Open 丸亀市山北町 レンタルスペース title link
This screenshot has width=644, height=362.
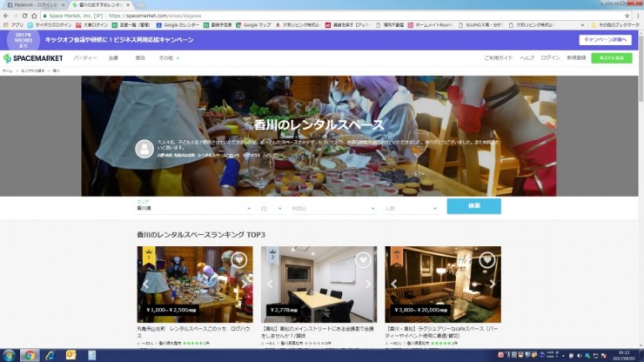(193, 332)
